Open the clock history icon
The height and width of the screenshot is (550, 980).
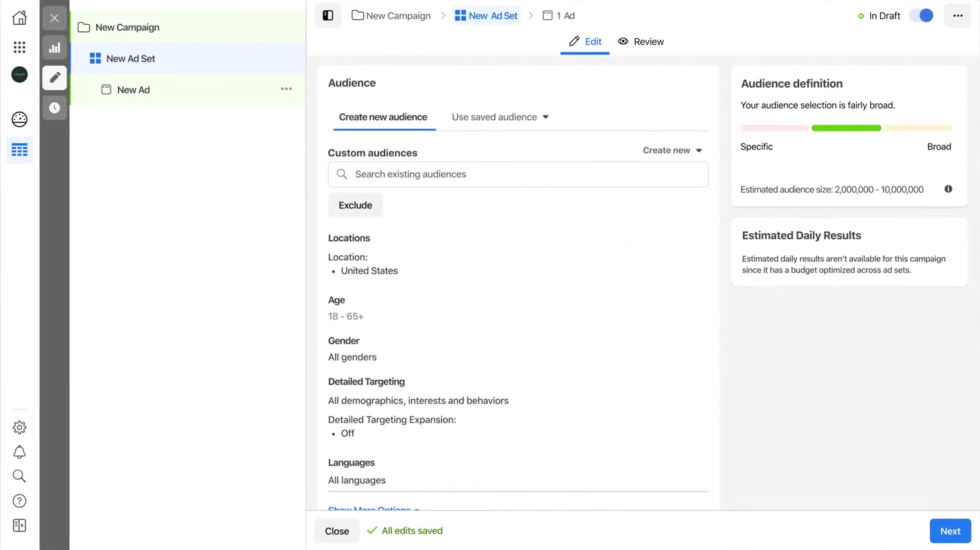click(54, 108)
